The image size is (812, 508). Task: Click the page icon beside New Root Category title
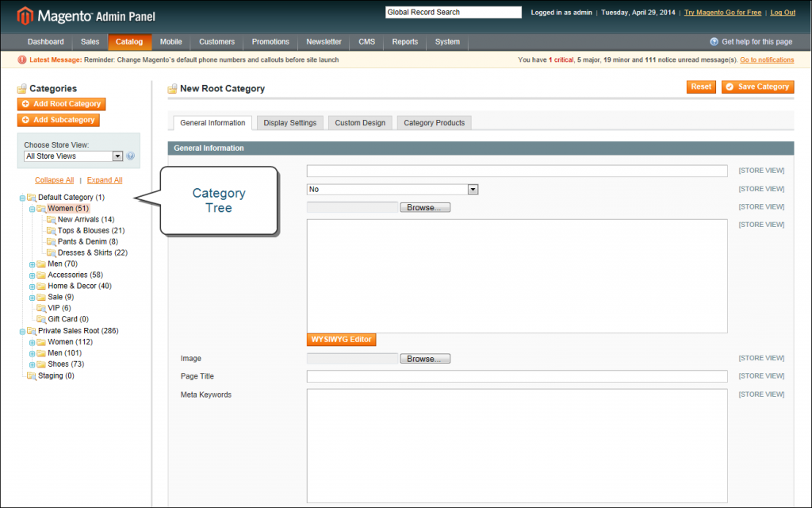click(172, 88)
